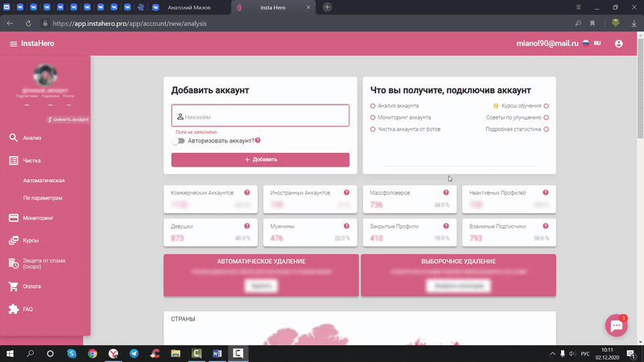Screen dimensions: 644x362
Task: Click the Добавить button
Action: click(260, 159)
